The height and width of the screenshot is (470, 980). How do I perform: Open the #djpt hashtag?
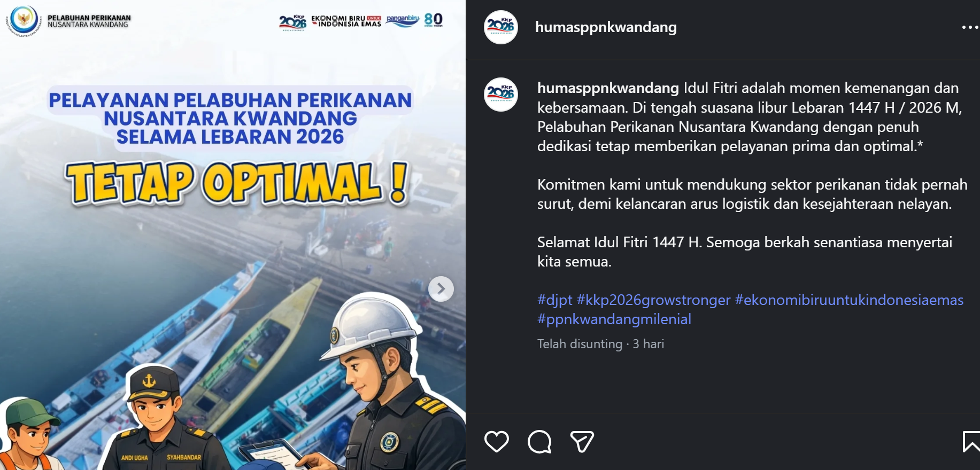[554, 300]
